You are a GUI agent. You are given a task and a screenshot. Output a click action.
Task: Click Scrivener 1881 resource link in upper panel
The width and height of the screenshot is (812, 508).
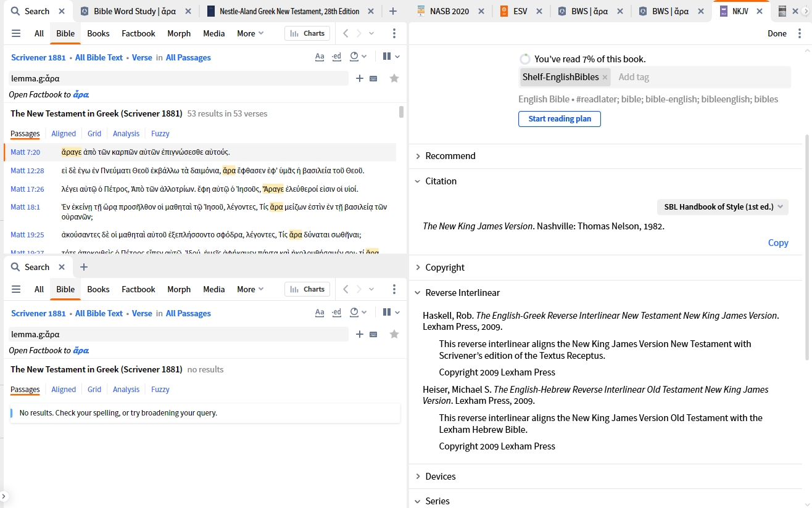[x=38, y=57]
